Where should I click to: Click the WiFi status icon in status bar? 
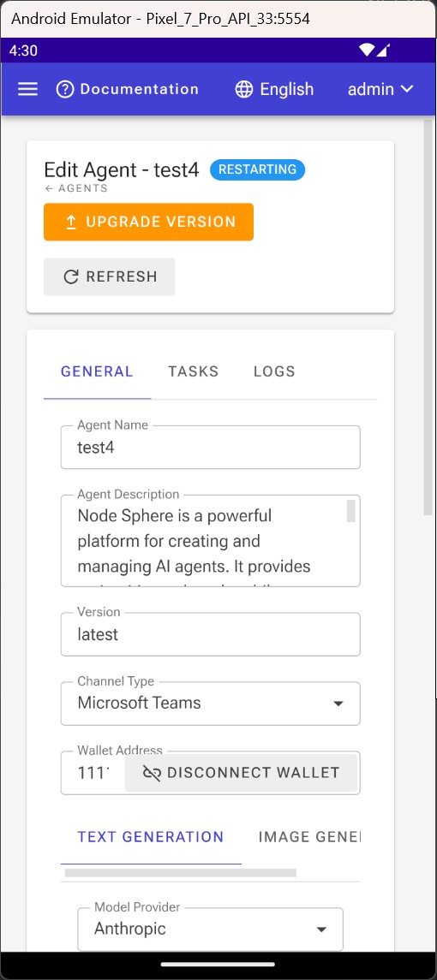click(366, 50)
